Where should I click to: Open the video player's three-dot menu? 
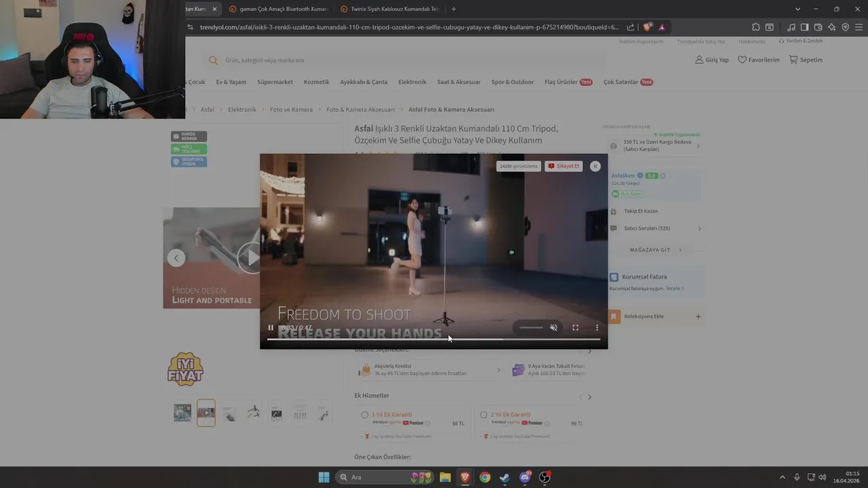click(x=597, y=327)
